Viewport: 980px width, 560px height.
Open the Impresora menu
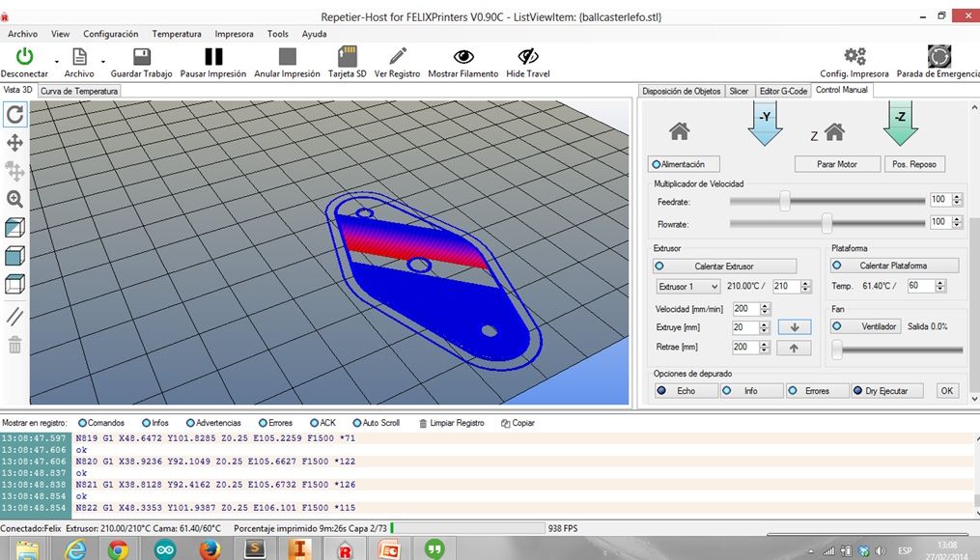(x=234, y=34)
